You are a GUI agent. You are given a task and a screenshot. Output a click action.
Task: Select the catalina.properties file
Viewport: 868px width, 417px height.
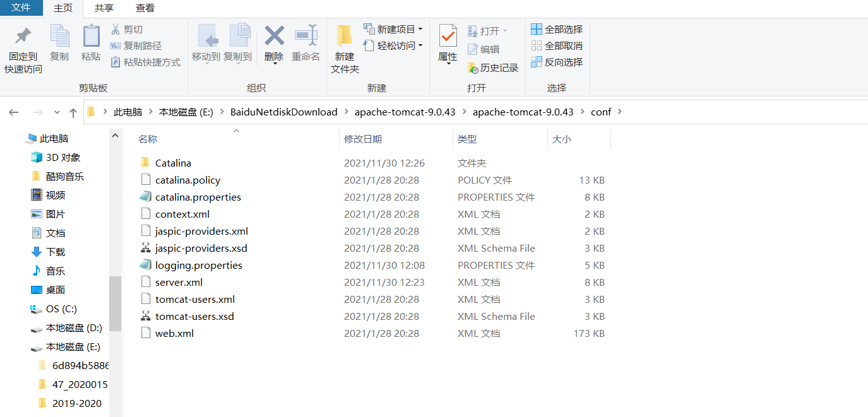198,197
